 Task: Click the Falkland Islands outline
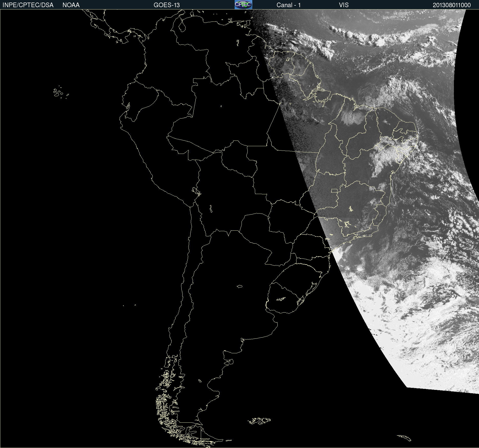(x=259, y=421)
